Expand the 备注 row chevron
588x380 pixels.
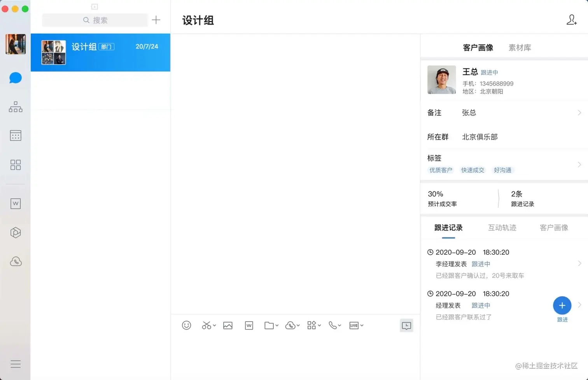(x=579, y=112)
